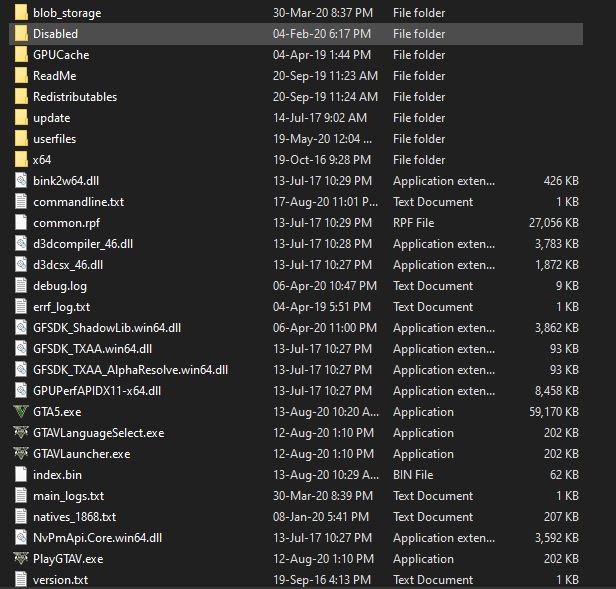
Task: Select the x64 folder name
Action: point(42,160)
